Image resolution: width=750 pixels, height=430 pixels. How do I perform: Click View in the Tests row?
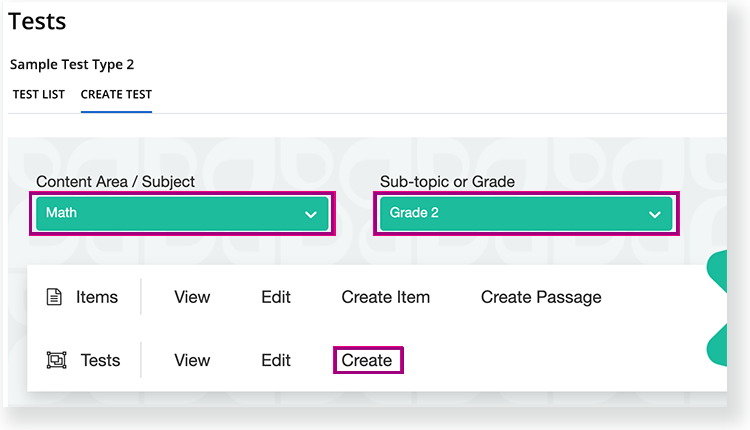click(x=192, y=360)
